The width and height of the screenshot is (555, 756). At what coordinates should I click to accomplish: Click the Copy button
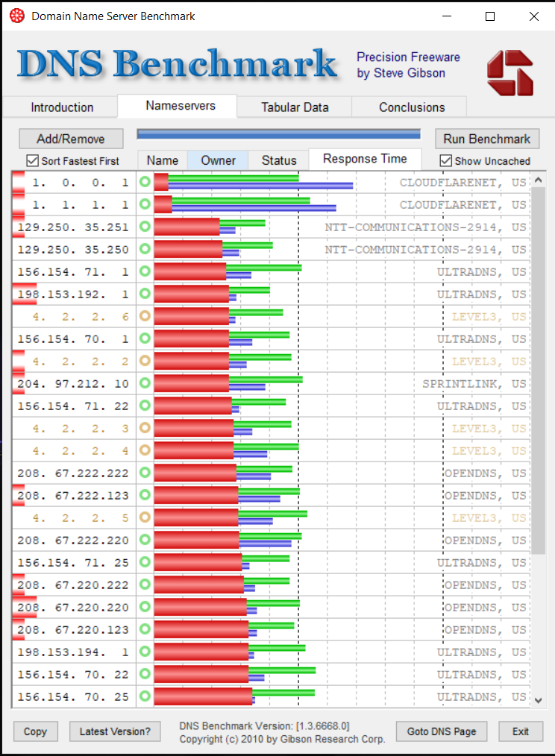point(35,731)
